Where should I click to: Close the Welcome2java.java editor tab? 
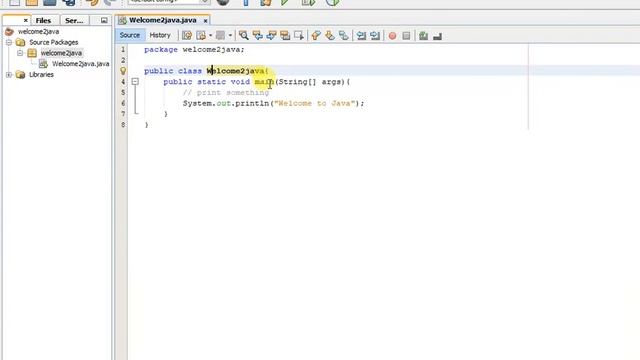tap(205, 21)
